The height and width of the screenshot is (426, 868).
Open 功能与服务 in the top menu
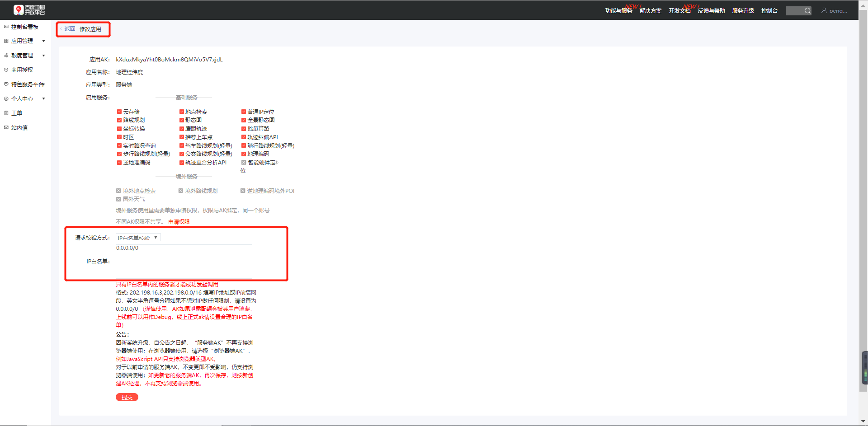[618, 11]
